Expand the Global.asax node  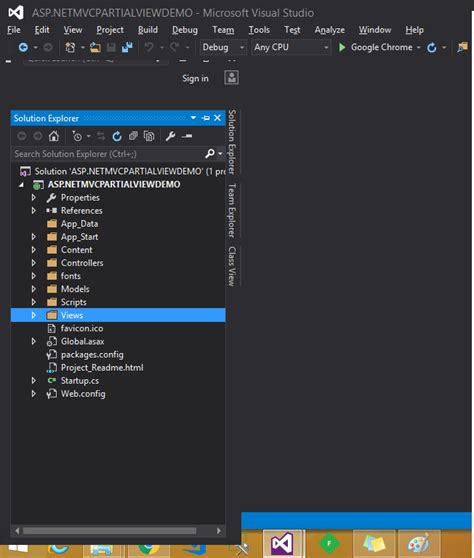pyautogui.click(x=33, y=341)
